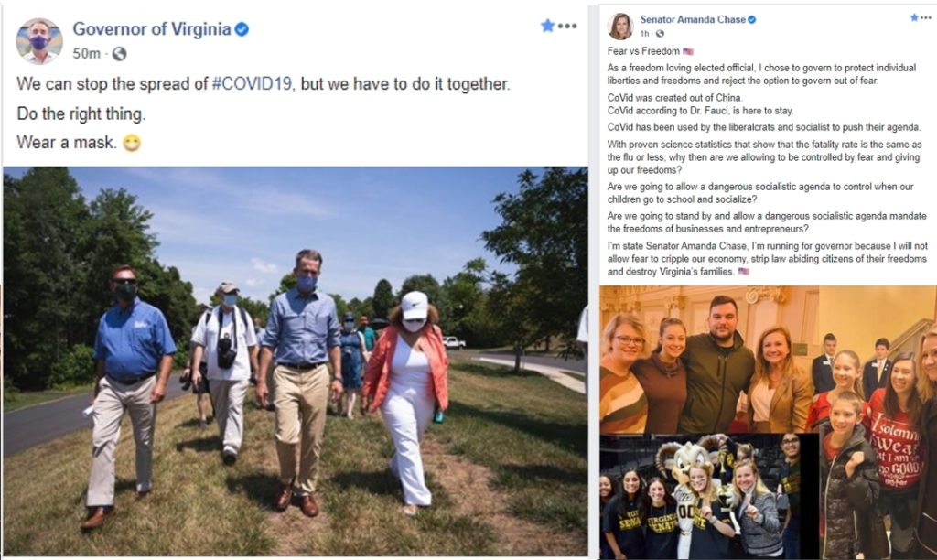Click the globe privacy icon on Governor post
937x560 pixels.
click(x=120, y=54)
